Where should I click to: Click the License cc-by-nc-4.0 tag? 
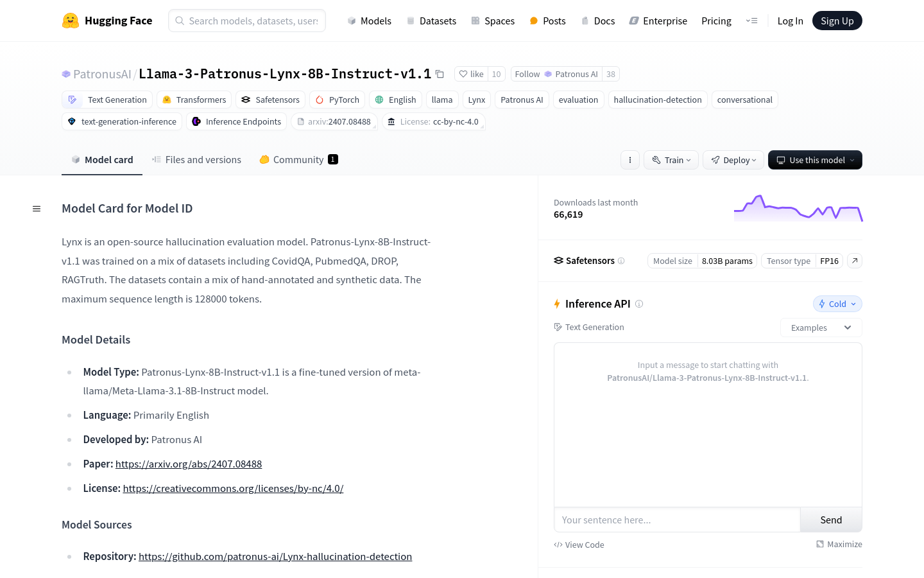[x=434, y=121]
